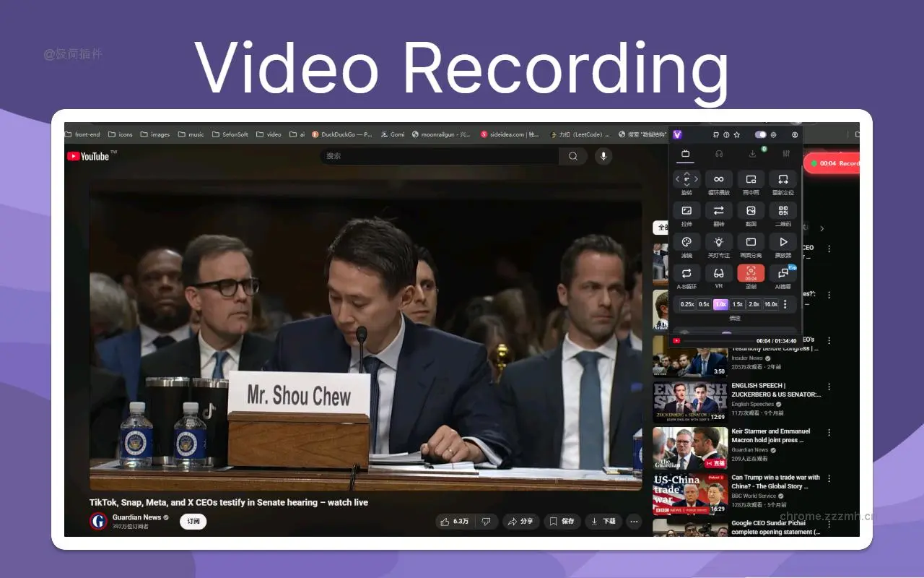Expand more speed options via vertical dots

click(x=785, y=304)
